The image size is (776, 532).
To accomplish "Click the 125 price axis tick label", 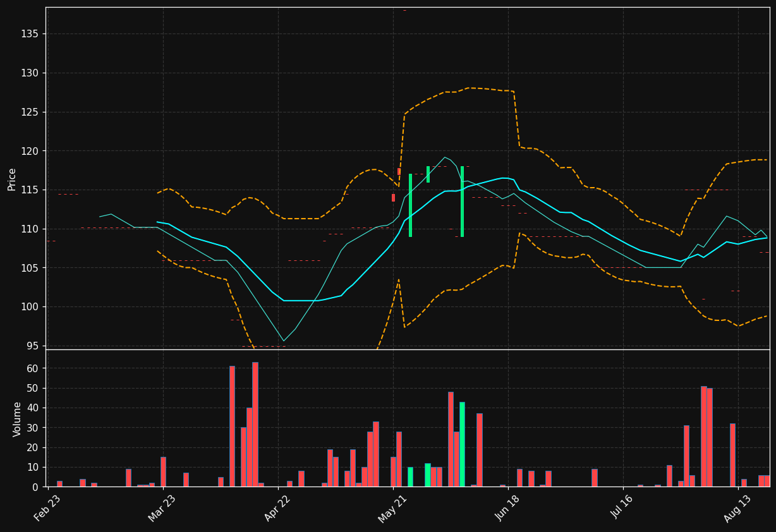I will click(x=30, y=112).
